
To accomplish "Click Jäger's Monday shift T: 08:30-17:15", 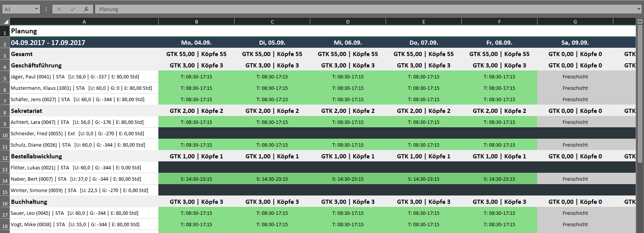I will pyautogui.click(x=196, y=77).
